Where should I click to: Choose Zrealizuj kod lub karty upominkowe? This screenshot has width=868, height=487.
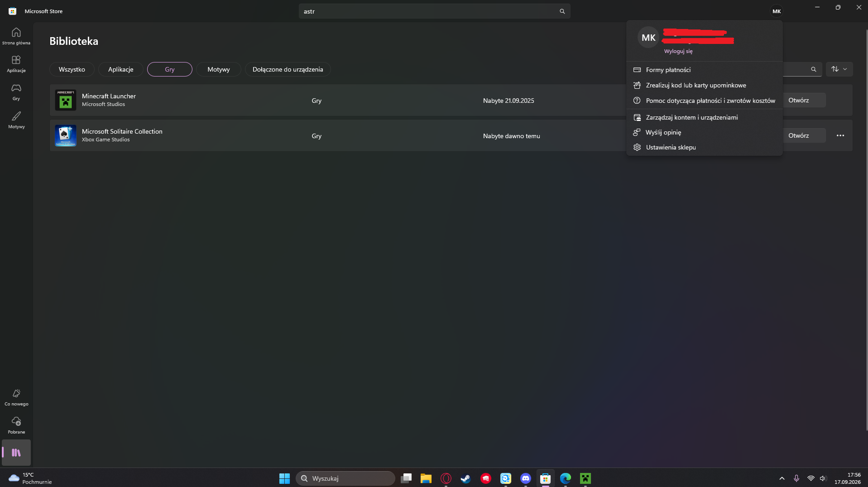click(705, 85)
